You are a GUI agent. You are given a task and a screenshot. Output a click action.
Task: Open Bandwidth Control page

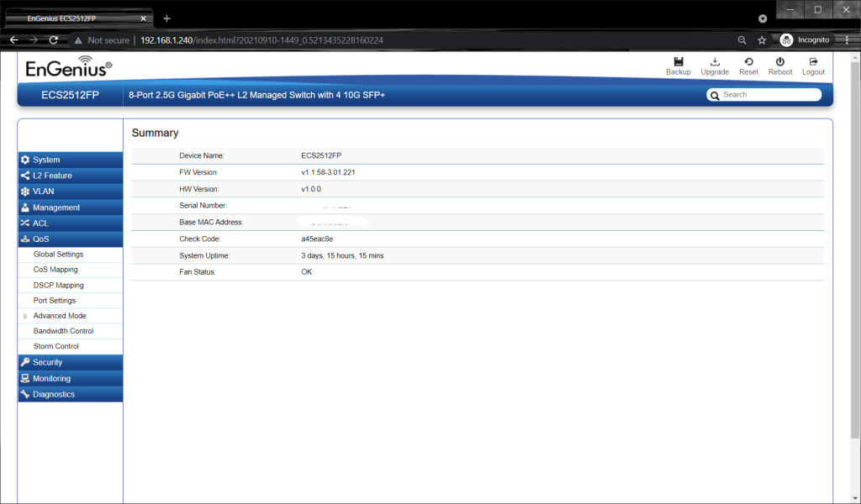(63, 331)
